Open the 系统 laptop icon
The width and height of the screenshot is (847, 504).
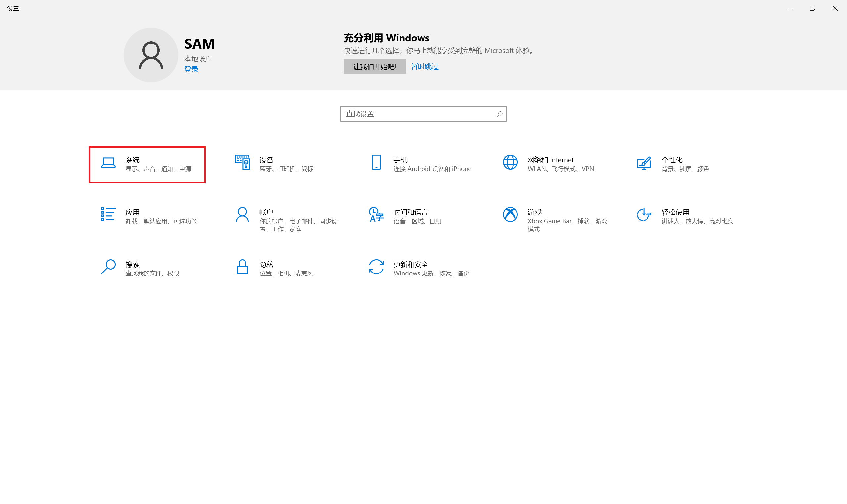(108, 163)
